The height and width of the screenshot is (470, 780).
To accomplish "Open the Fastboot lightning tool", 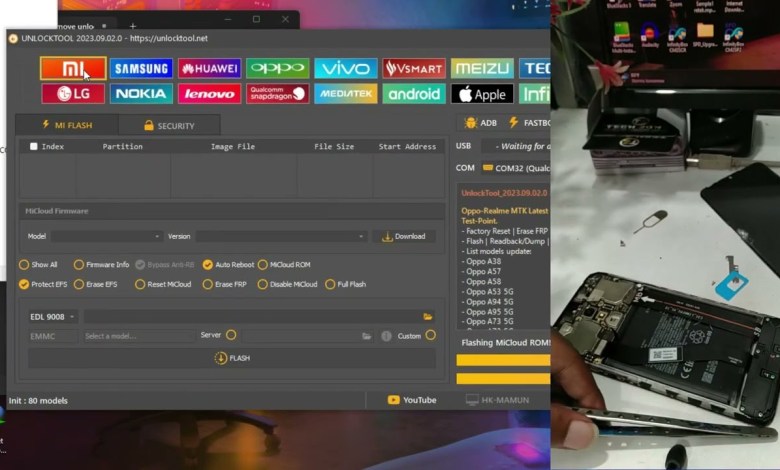I will [x=513, y=122].
